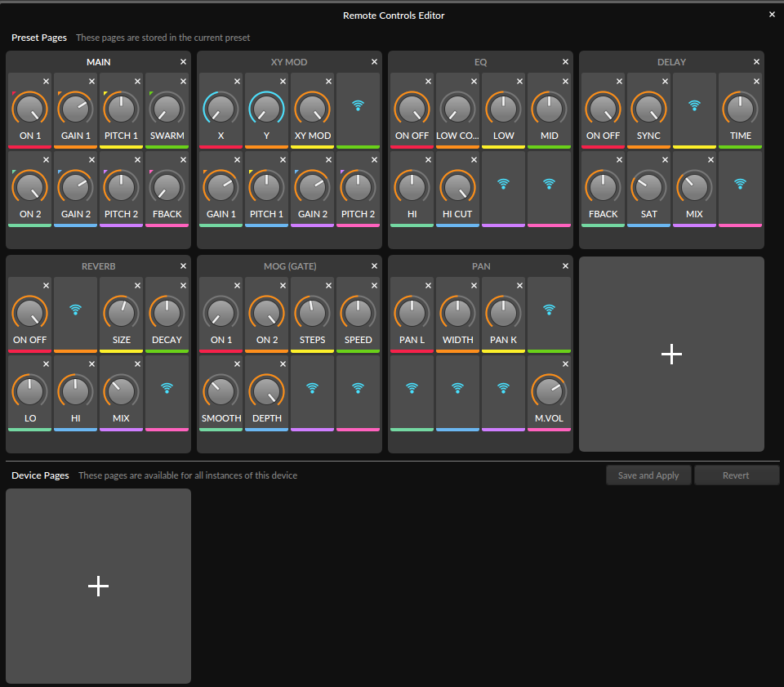The image size is (784, 687).
Task: Click the ON 2 knob on MAIN page
Action: (30, 187)
